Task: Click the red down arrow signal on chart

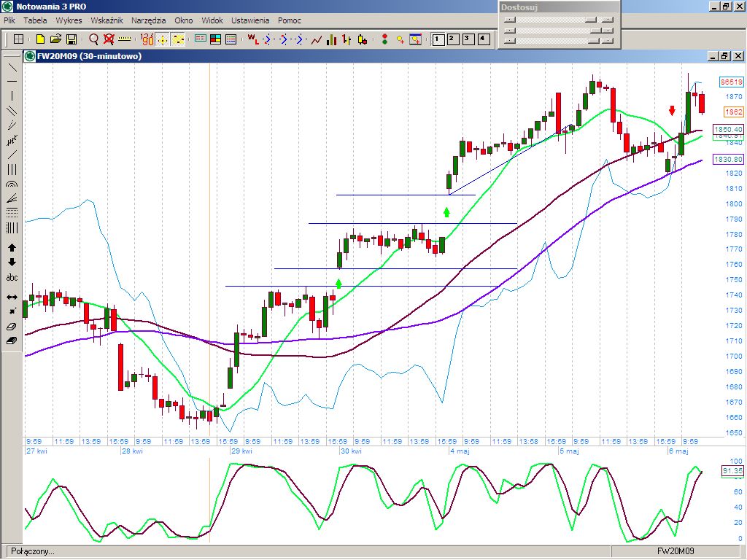Action: pyautogui.click(x=672, y=110)
